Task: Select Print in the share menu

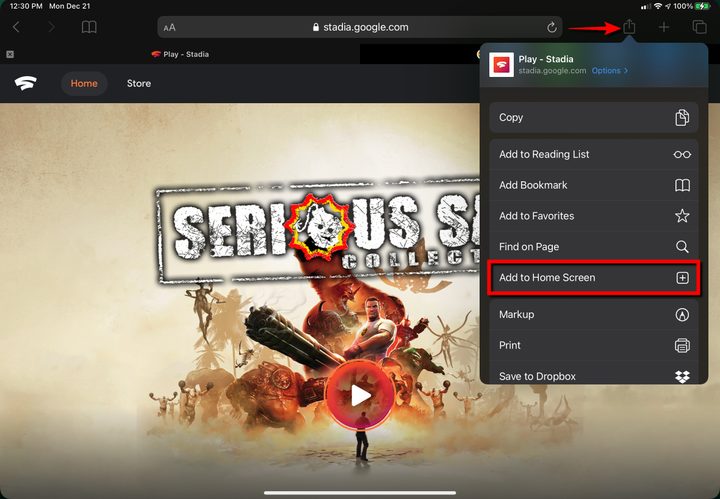Action: (594, 346)
